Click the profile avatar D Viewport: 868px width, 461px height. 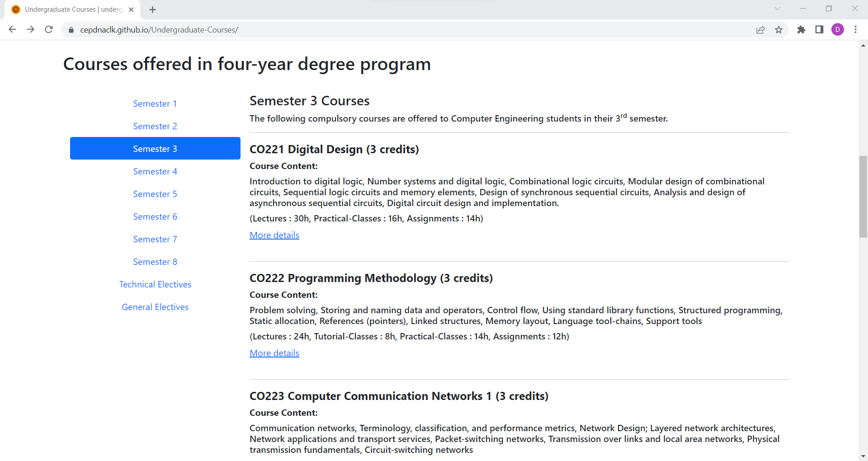pos(837,30)
